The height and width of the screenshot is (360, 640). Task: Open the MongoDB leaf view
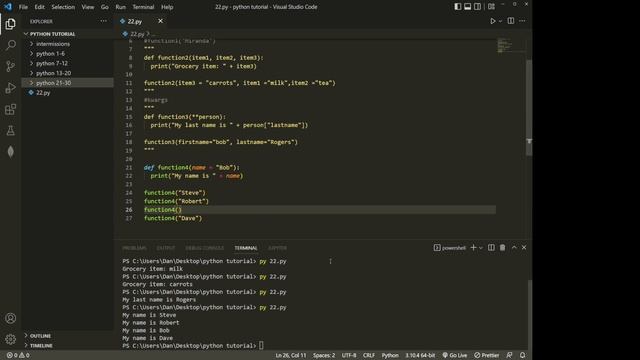(11, 152)
